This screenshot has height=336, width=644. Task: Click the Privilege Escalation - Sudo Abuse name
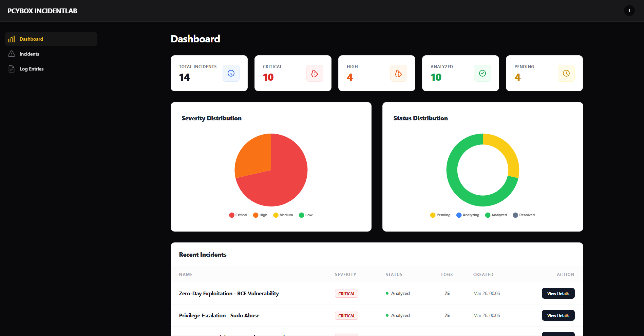point(219,316)
